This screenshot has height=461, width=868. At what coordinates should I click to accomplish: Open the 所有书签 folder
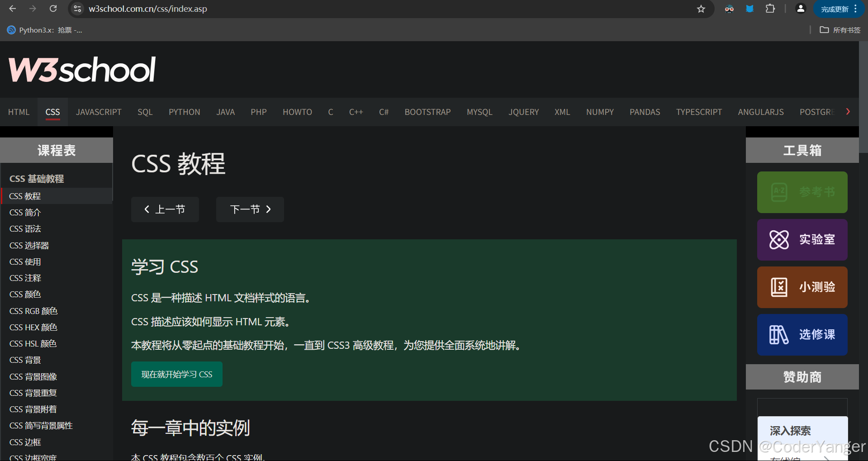pyautogui.click(x=840, y=30)
